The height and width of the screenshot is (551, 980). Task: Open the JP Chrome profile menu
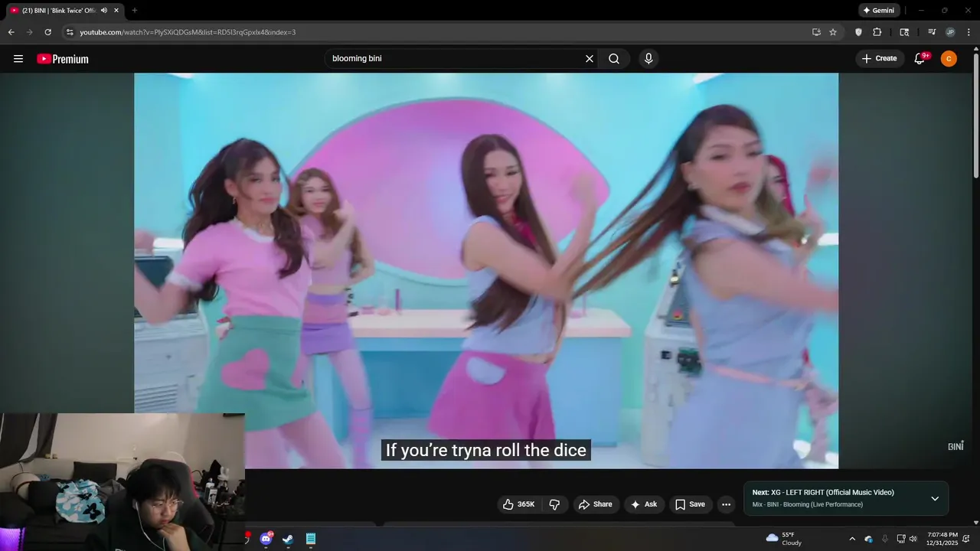[x=950, y=32]
